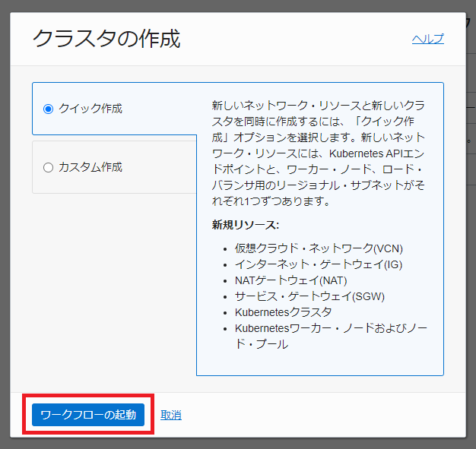Click the empty area below ノード・プール text
Image resolution: width=476 pixels, height=449 pixels.
pos(319,362)
